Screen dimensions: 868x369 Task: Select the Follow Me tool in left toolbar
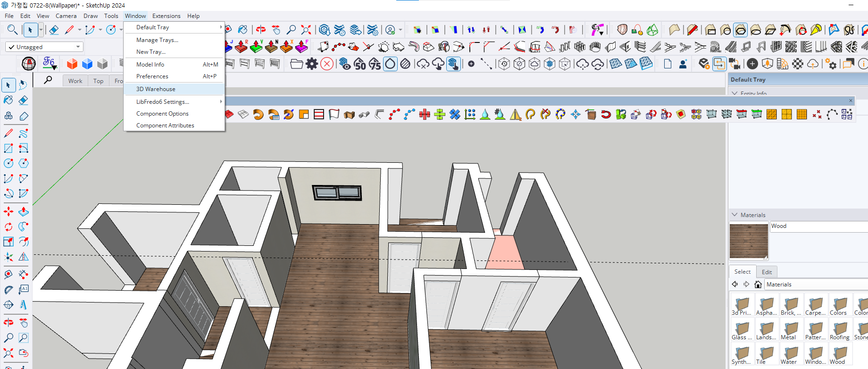click(23, 226)
